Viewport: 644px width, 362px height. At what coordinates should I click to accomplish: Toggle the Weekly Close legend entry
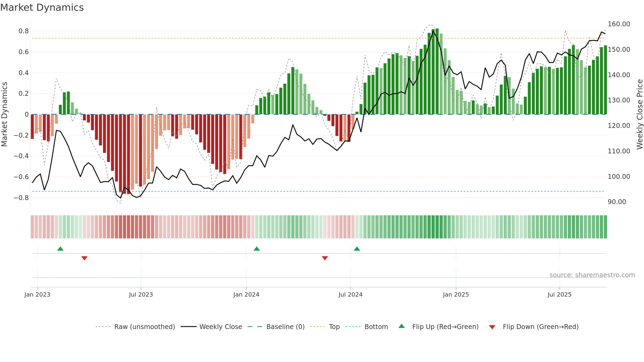(211, 327)
